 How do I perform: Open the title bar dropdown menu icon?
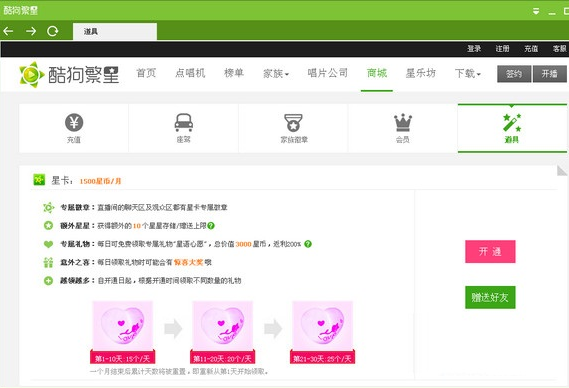[x=536, y=11]
